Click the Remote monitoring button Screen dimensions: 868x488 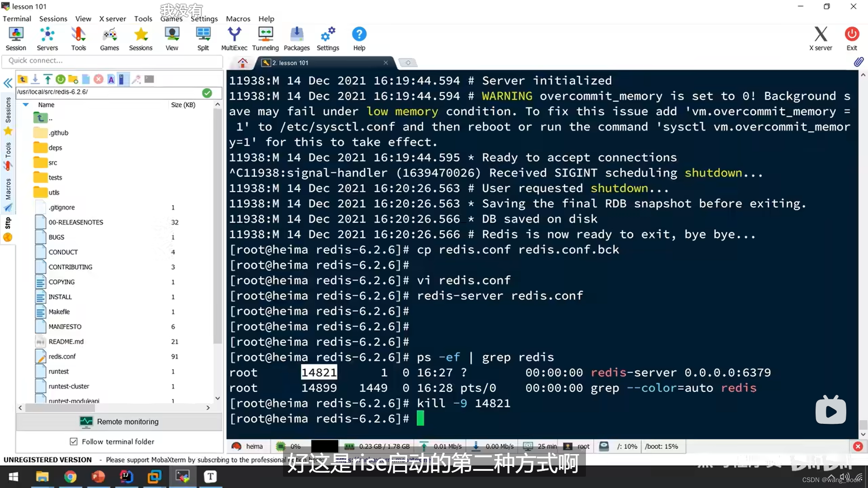[119, 422]
